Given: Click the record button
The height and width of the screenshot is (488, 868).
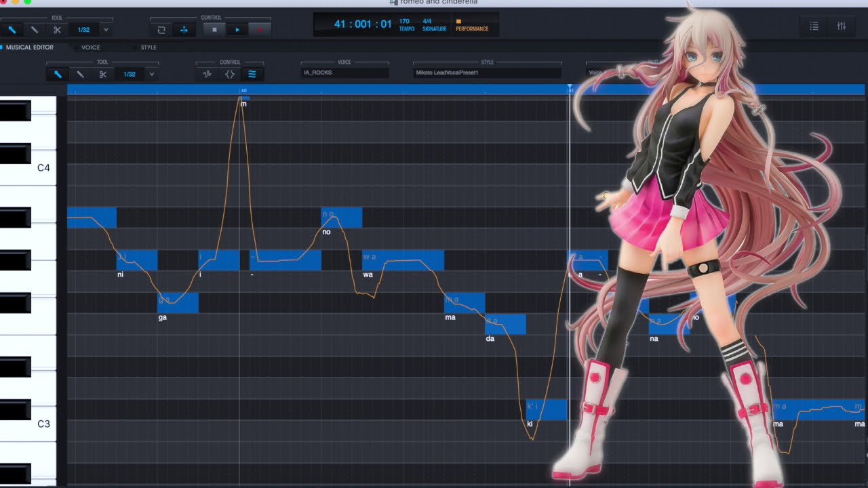Looking at the screenshot, I should pyautogui.click(x=259, y=30).
